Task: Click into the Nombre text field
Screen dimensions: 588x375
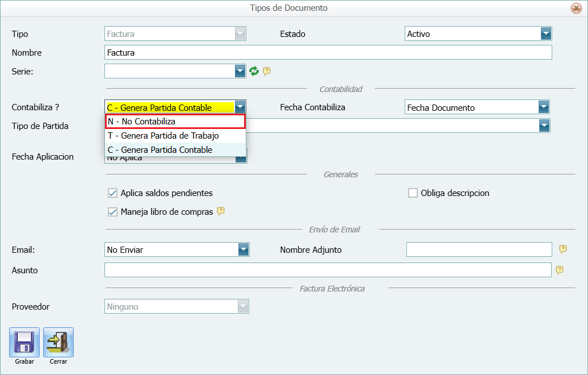Action: click(x=328, y=53)
